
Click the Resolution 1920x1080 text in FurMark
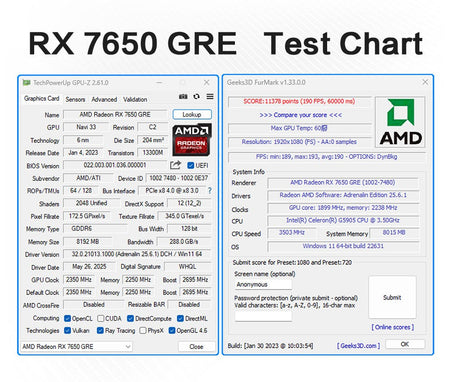299,142
